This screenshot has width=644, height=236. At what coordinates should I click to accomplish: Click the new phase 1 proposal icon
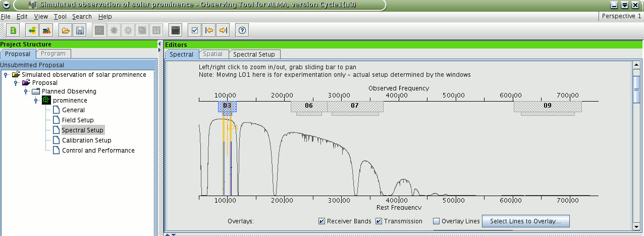pos(13,30)
